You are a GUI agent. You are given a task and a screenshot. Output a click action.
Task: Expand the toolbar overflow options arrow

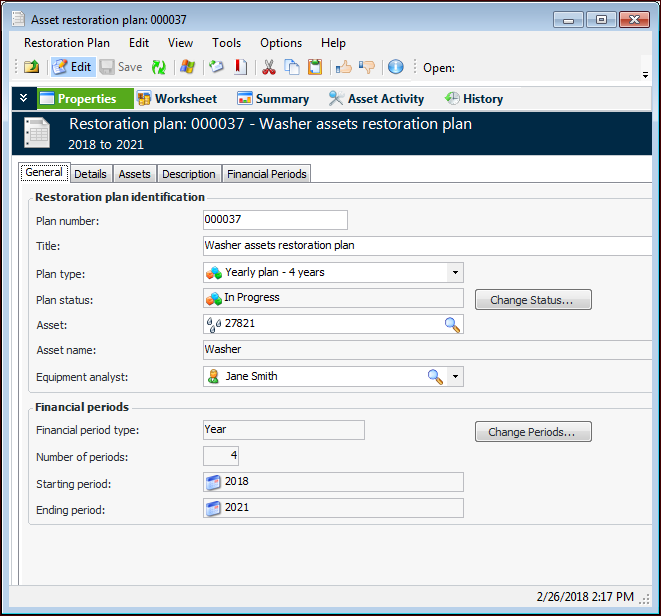[x=645, y=74]
